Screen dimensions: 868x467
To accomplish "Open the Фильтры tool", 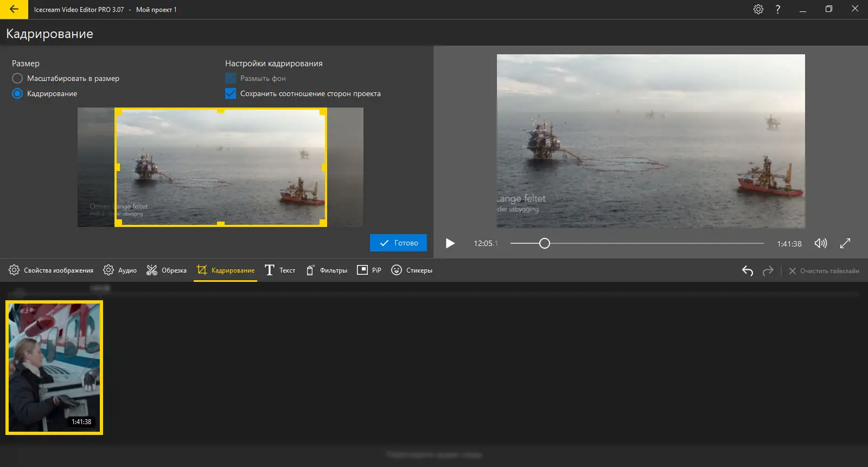I will coord(327,270).
